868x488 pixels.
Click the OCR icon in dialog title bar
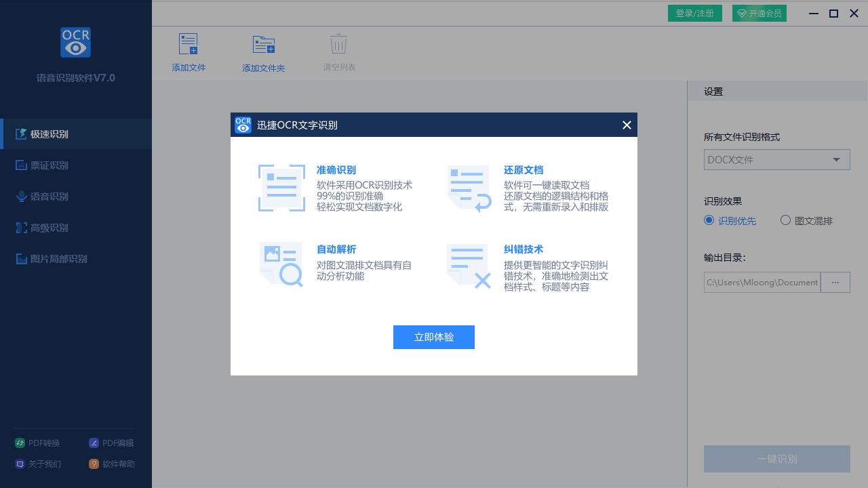pos(243,125)
